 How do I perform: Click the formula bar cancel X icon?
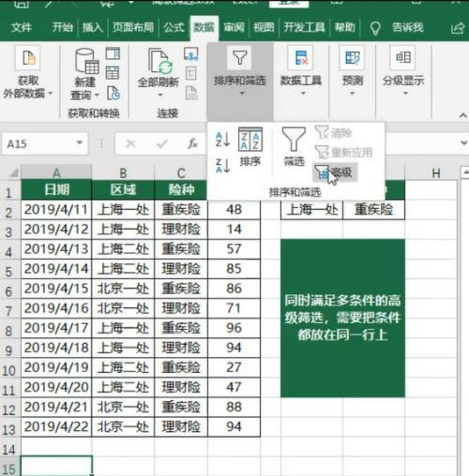pos(130,143)
